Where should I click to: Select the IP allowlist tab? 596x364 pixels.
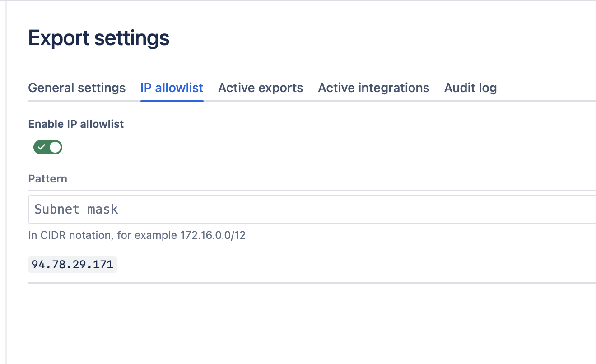172,88
